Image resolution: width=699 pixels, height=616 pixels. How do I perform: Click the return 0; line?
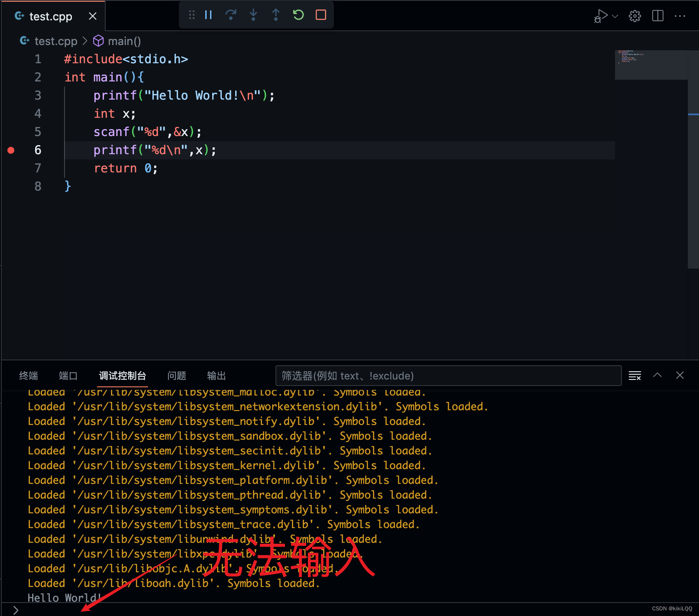pyautogui.click(x=126, y=169)
